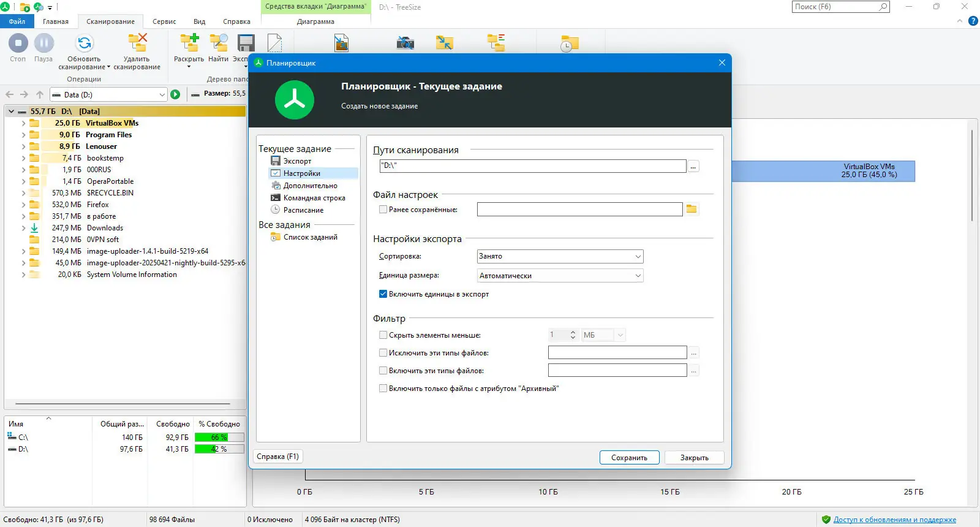Enable Исключить эти типы файлов checkbox
980x527 pixels.
tap(383, 353)
